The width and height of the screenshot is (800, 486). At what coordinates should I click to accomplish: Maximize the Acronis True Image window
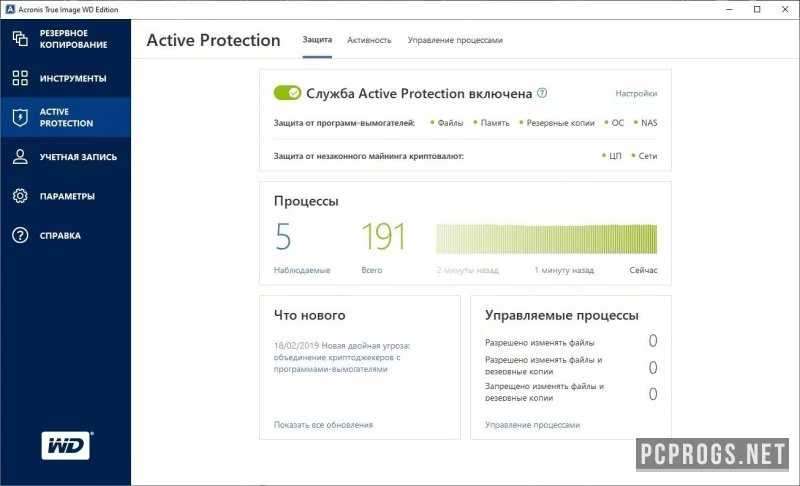(x=757, y=9)
